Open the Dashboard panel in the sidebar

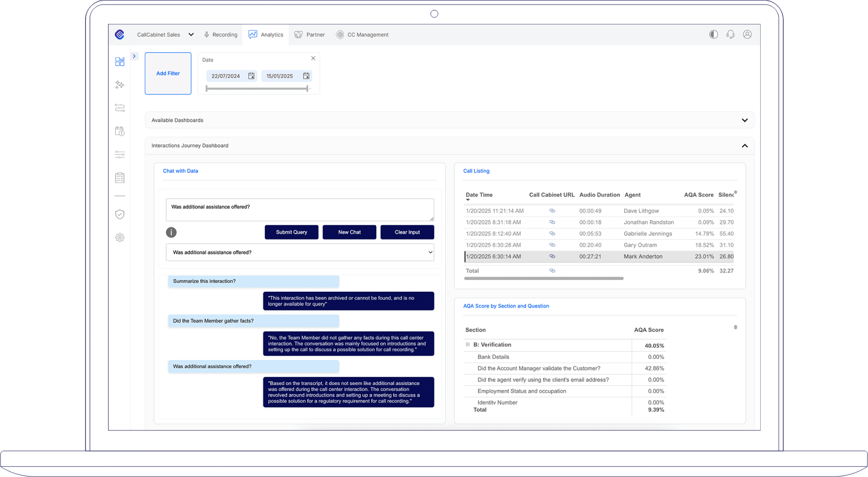click(x=119, y=61)
